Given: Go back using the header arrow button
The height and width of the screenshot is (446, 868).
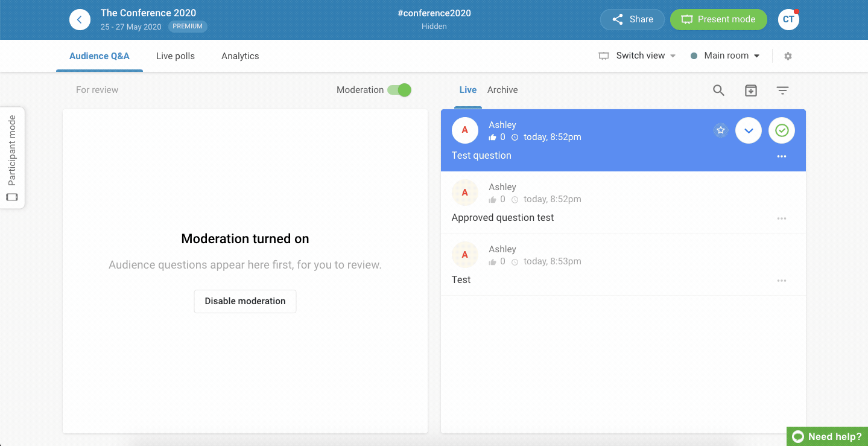Looking at the screenshot, I should pos(80,19).
